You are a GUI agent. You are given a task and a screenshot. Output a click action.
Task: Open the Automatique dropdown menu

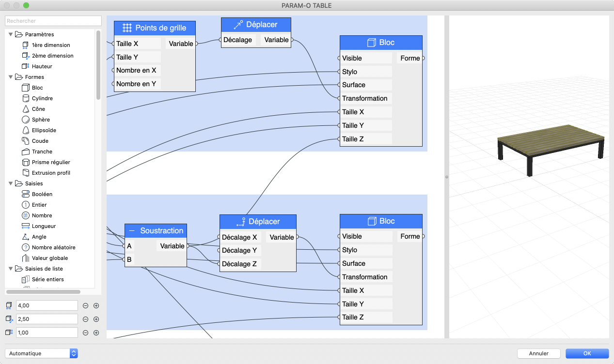pyautogui.click(x=42, y=353)
